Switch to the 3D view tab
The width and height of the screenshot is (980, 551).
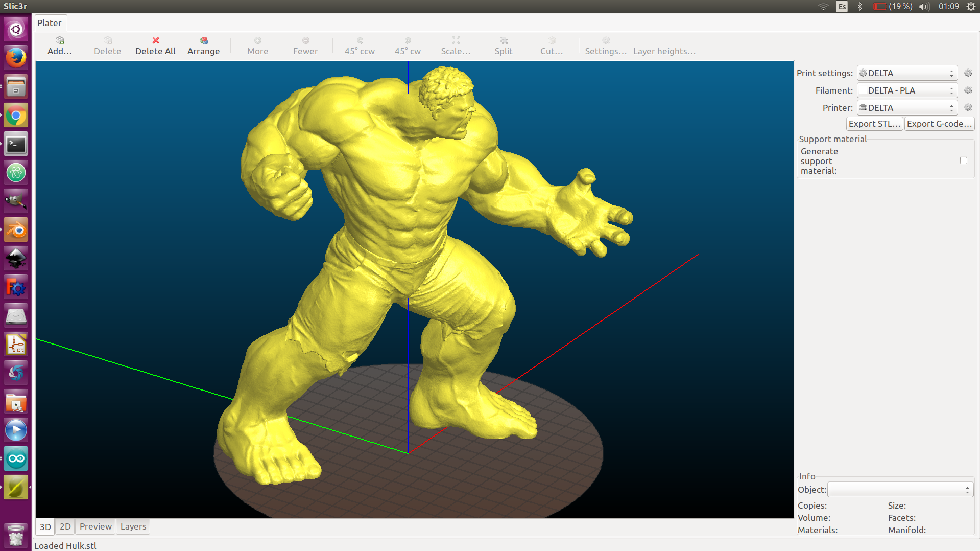[45, 527]
